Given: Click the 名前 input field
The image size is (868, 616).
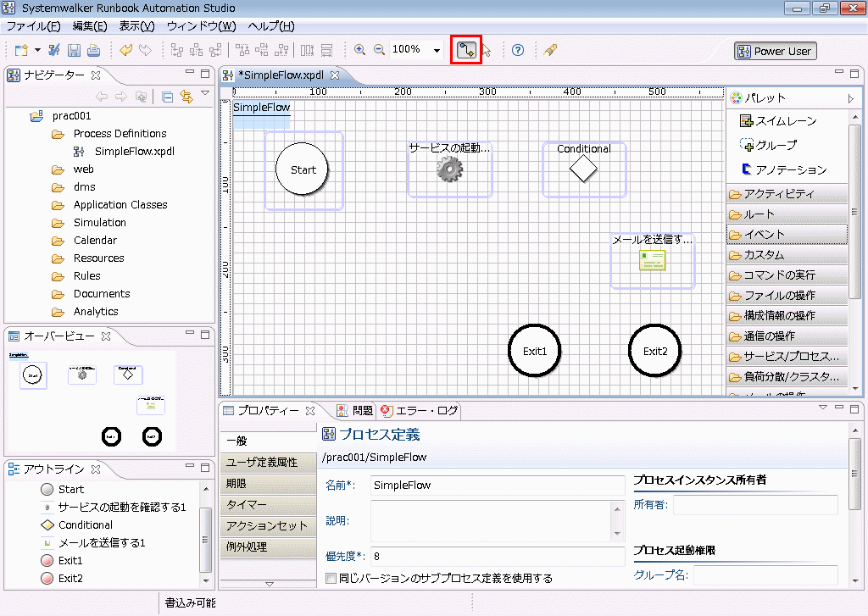Looking at the screenshot, I should pos(498,486).
